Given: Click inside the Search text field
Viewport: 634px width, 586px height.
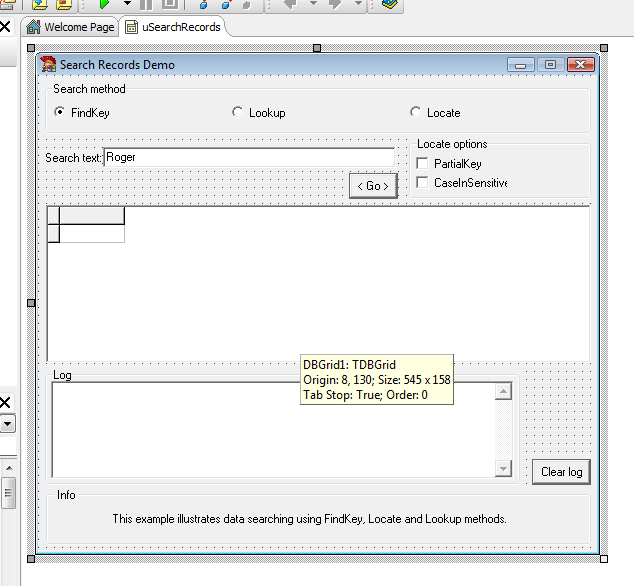Looking at the screenshot, I should 249,158.
